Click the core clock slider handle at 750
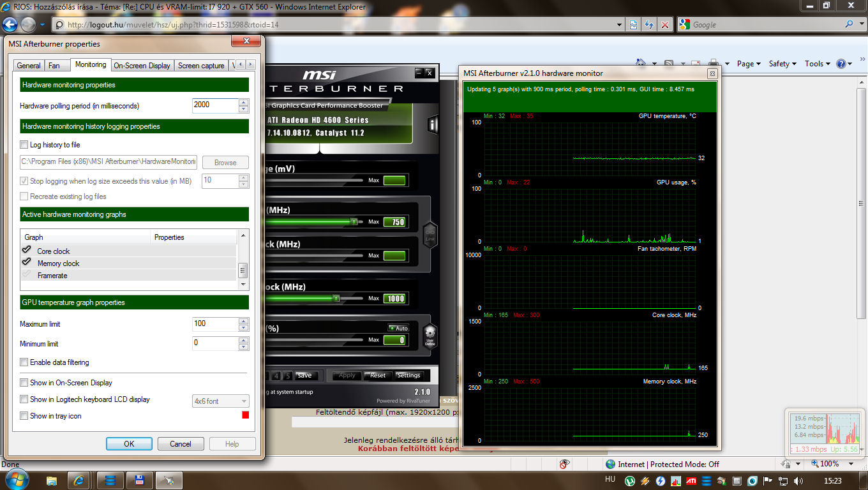Image resolution: width=868 pixels, height=490 pixels. [353, 222]
